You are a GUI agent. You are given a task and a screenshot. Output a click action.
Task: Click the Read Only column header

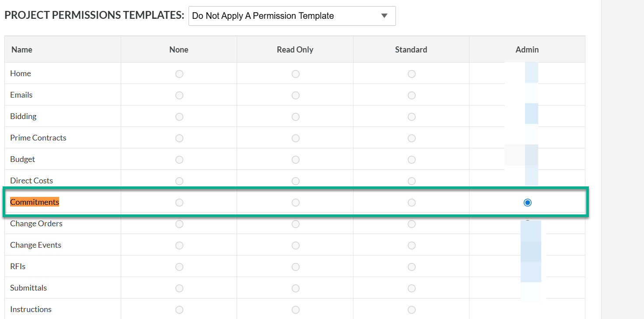coord(295,49)
